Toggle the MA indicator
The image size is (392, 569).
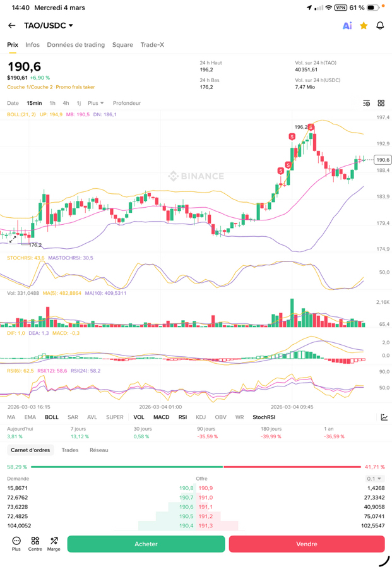(x=11, y=417)
